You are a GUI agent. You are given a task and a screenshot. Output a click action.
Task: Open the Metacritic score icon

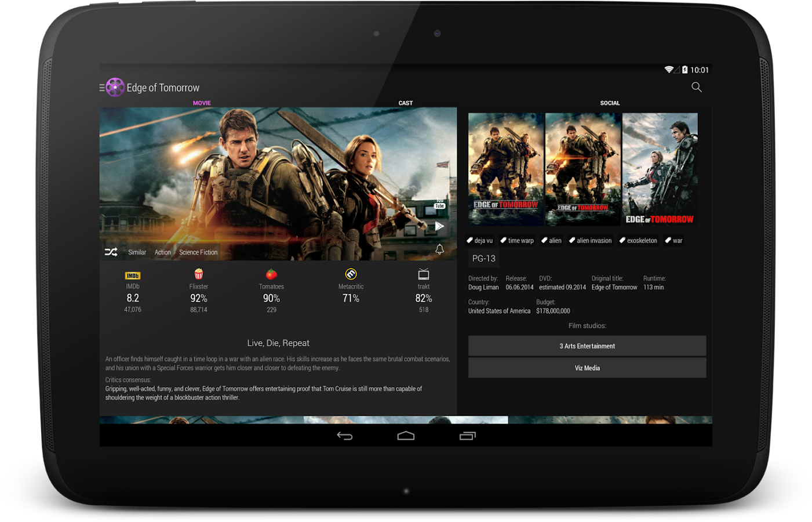tap(351, 274)
